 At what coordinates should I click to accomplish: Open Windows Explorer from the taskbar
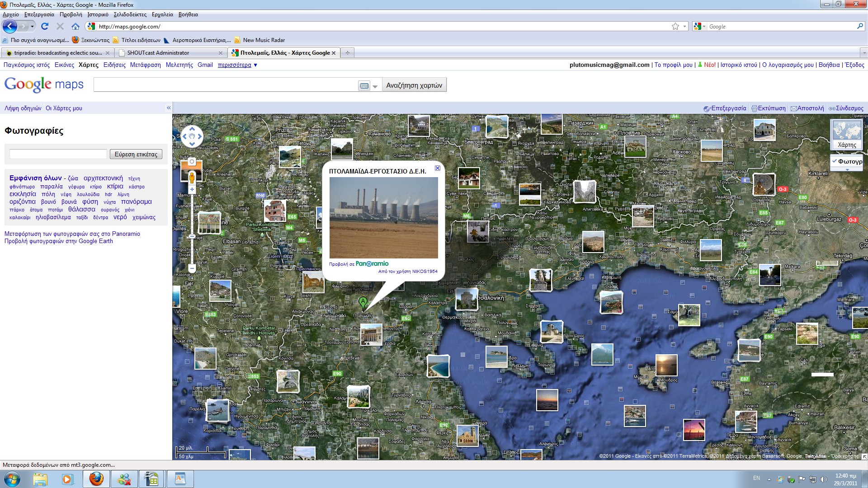[40, 479]
